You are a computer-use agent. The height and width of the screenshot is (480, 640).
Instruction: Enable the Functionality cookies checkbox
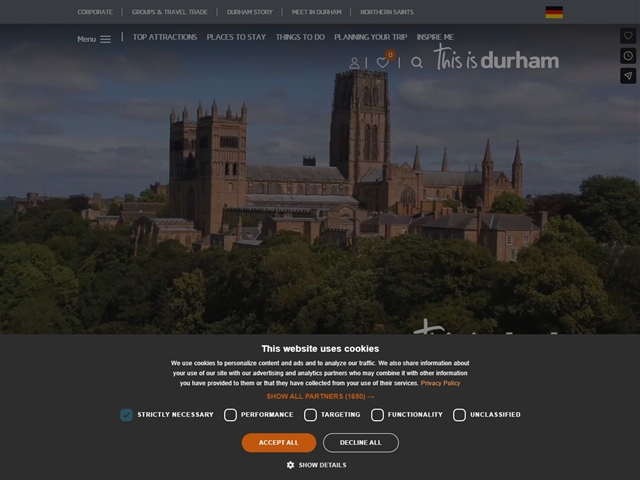tap(377, 415)
